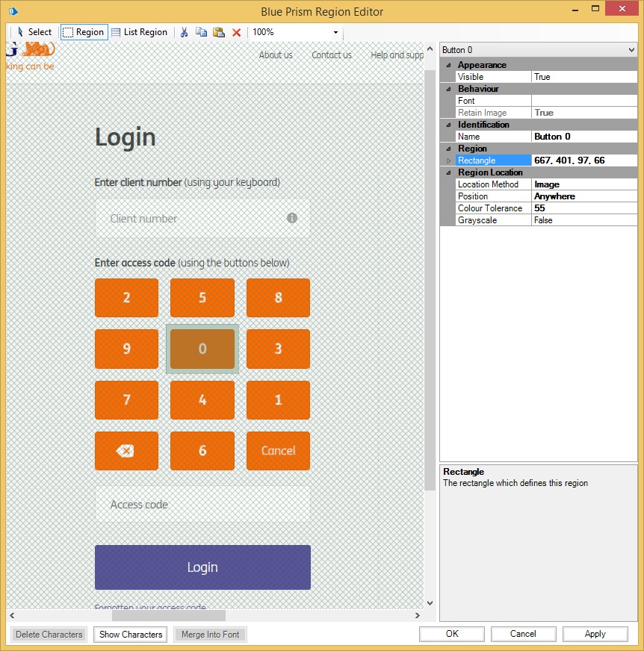Screen dimensions: 644x651
Task: Click keypad button 8 in the image
Action: coord(279,298)
